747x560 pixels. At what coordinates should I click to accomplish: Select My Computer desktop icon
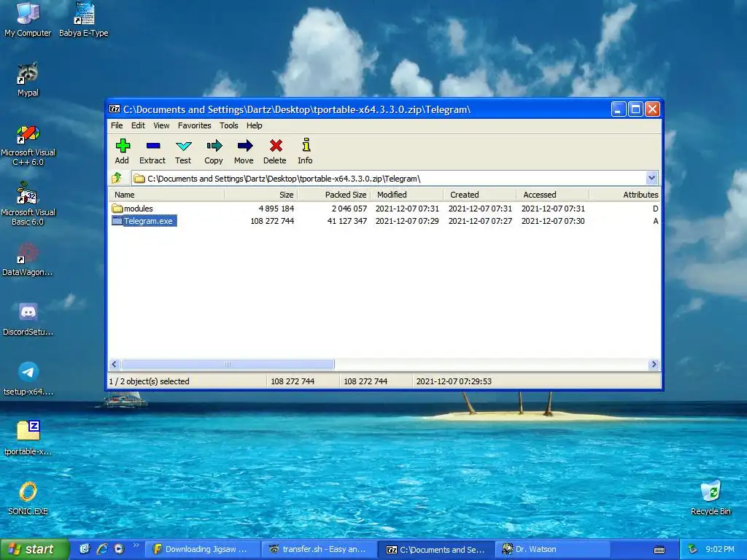click(x=28, y=13)
